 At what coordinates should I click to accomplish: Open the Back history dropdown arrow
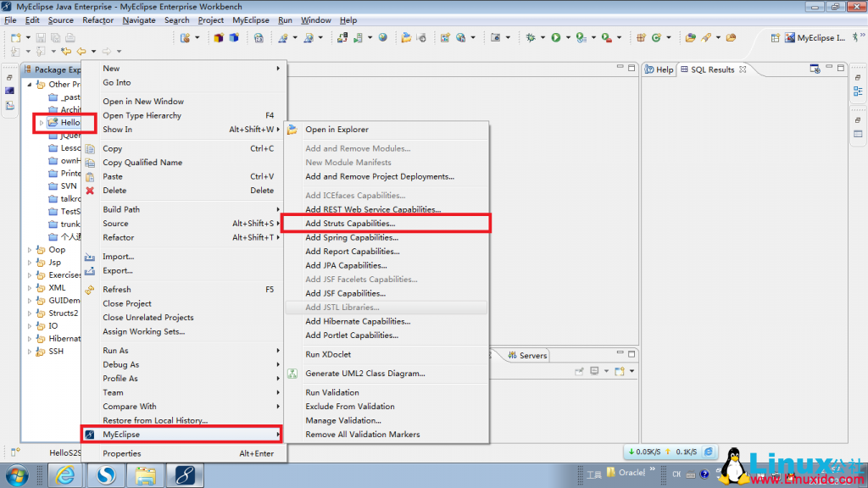pyautogui.click(x=93, y=52)
